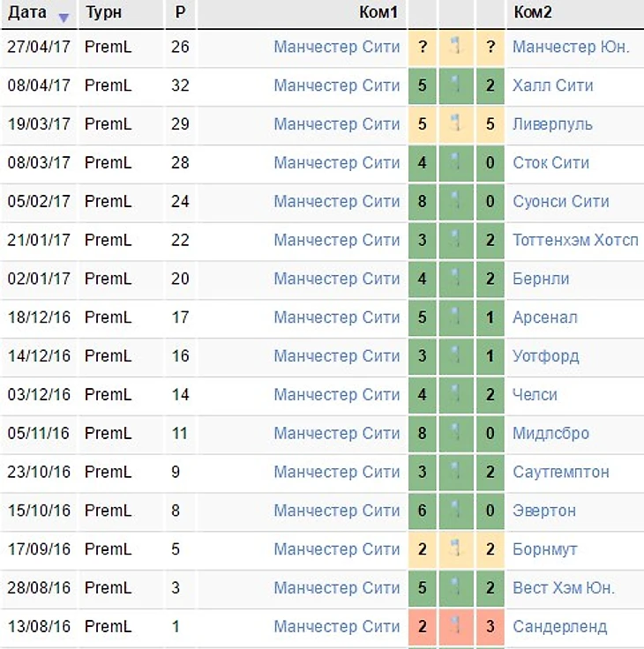Image resolution: width=644 pixels, height=649 pixels.
Task: Click the 05/02/17 date cell
Action: tap(39, 202)
